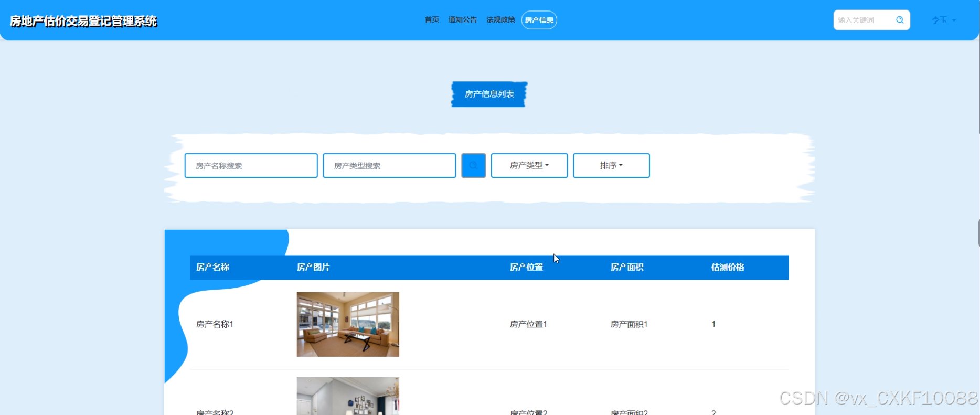The height and width of the screenshot is (415, 980).
Task: Open the 李玉 user dropdown menu
Action: (943, 20)
